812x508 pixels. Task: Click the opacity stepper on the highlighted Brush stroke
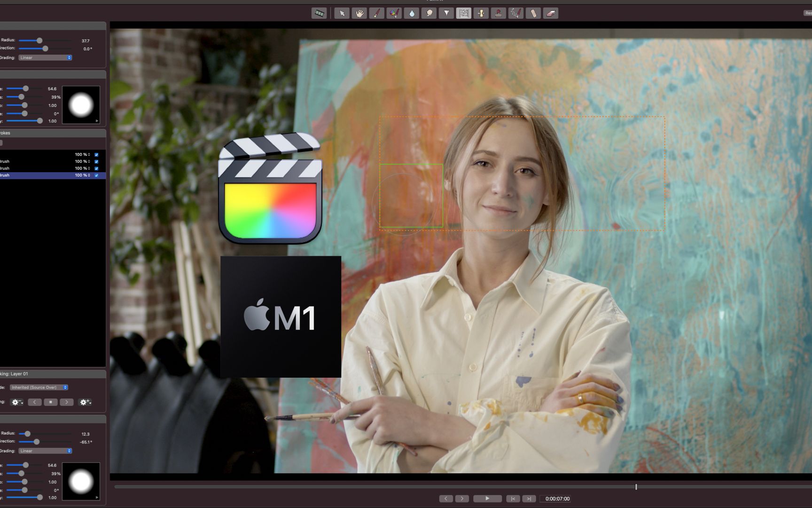(x=89, y=175)
